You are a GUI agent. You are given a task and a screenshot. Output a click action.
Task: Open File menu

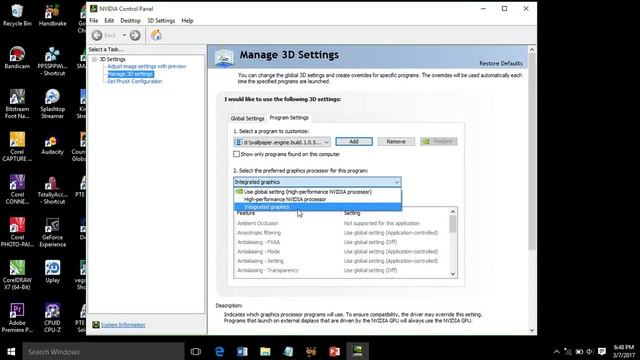point(94,20)
